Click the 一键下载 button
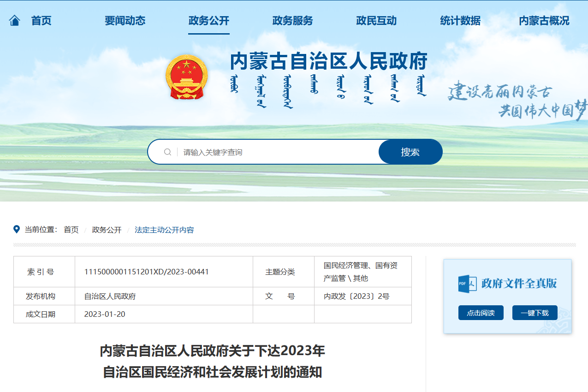The height and width of the screenshot is (392, 588). pyautogui.click(x=535, y=313)
